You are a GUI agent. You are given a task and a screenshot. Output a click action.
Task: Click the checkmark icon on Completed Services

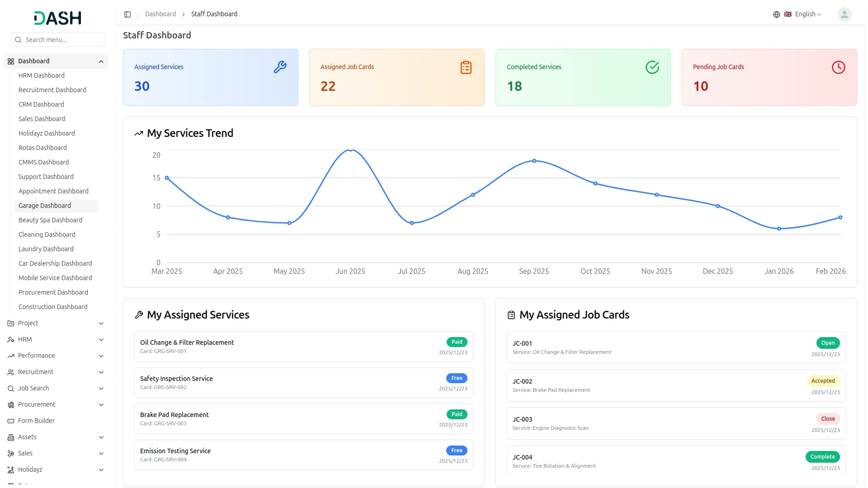click(652, 67)
